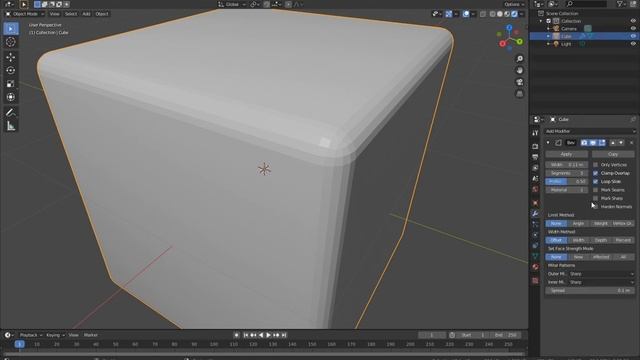Viewport: 640px width, 360px height.
Task: Select the Select Box tool
Action: tap(11, 29)
